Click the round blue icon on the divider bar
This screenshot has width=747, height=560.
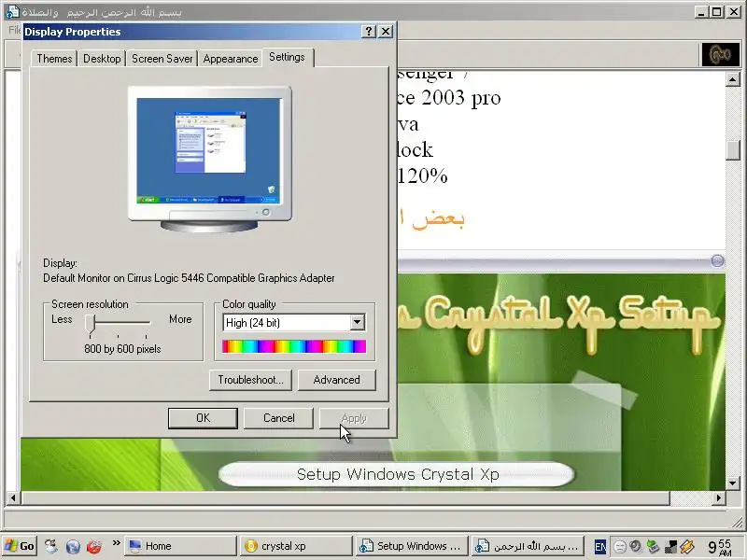pos(717,261)
